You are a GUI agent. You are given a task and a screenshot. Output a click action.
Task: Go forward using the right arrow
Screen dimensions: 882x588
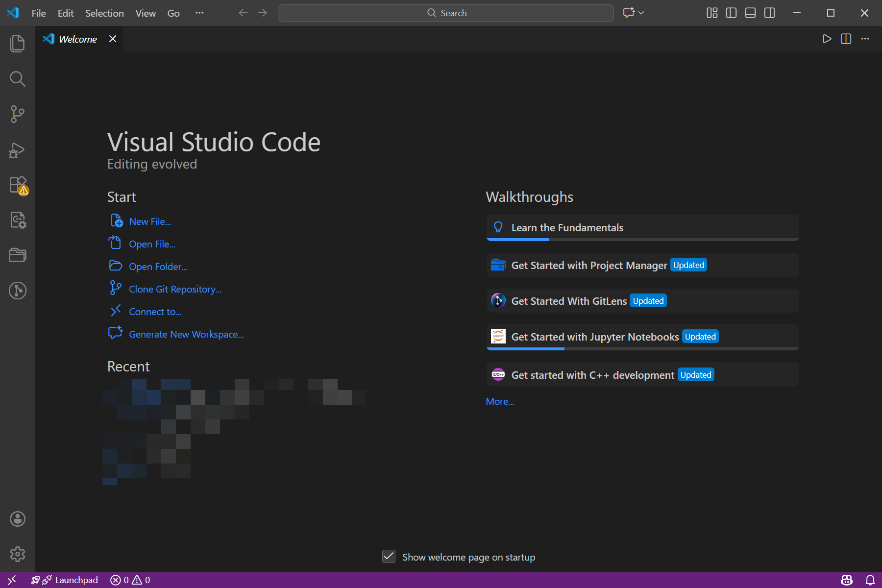point(263,13)
